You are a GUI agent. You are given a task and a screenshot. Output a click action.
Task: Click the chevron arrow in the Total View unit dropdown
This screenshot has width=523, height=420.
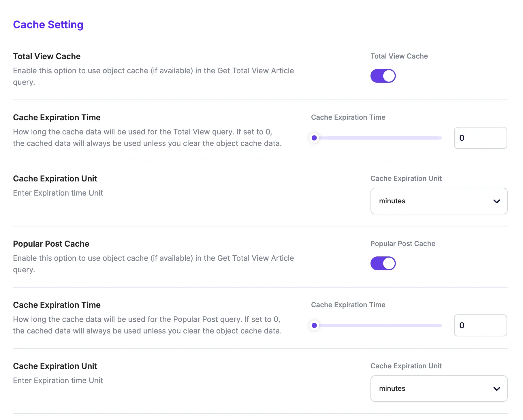click(496, 201)
